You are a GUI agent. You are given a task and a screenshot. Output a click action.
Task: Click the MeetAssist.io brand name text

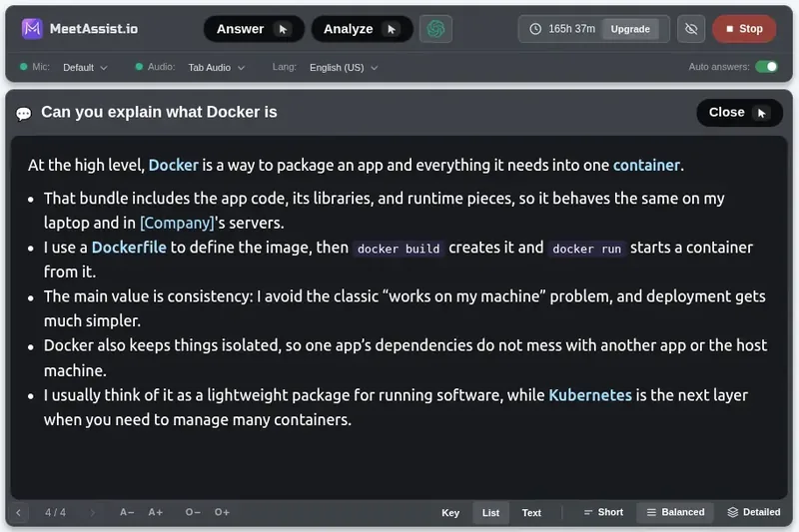click(x=94, y=29)
